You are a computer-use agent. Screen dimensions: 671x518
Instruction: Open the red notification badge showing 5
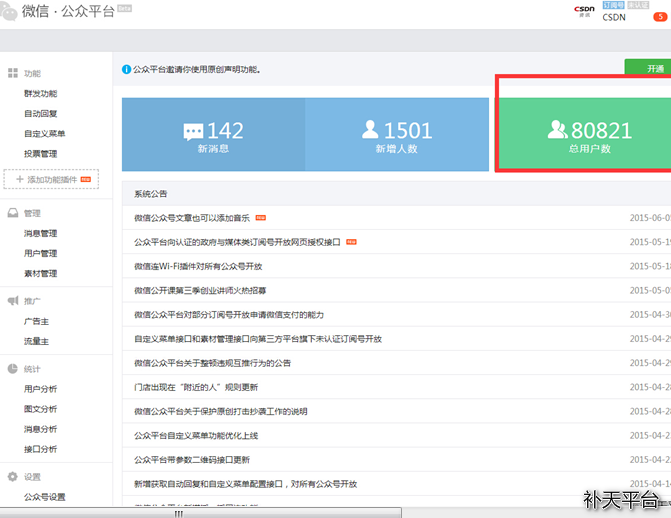[660, 17]
